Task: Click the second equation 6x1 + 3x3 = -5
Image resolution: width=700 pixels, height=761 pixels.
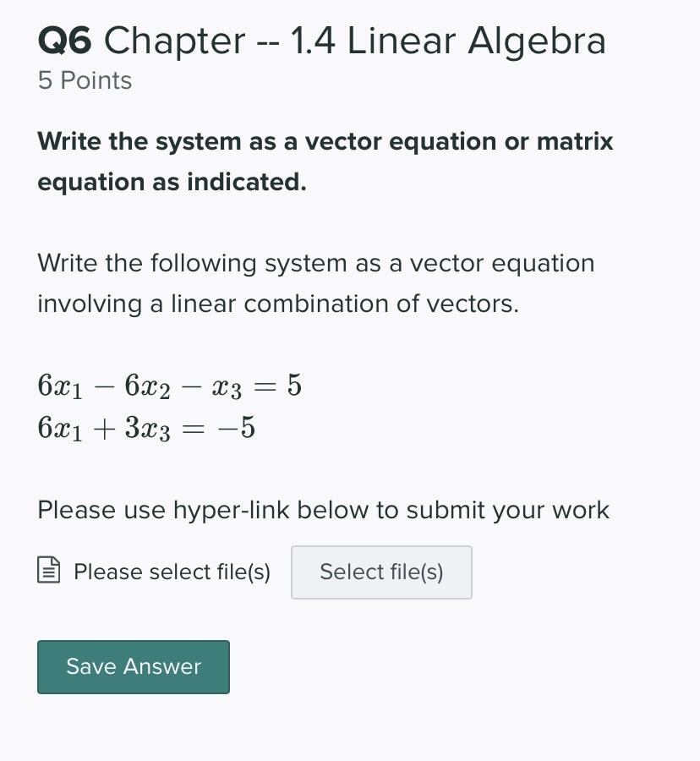Action: (146, 427)
